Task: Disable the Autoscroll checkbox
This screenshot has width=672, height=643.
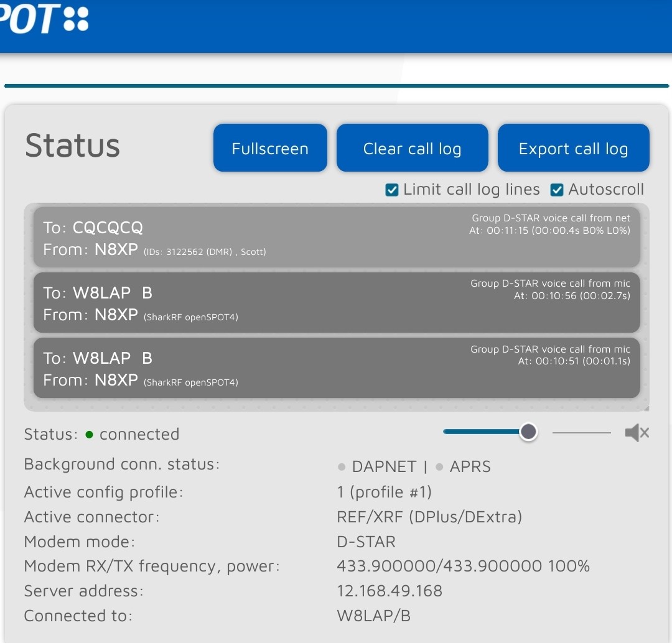Action: (x=557, y=190)
